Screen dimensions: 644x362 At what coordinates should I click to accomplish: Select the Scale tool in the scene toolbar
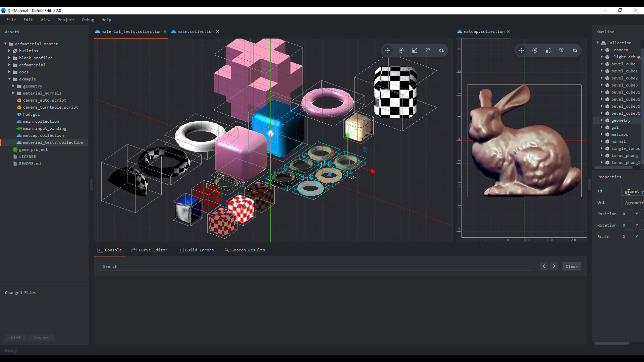point(415,50)
